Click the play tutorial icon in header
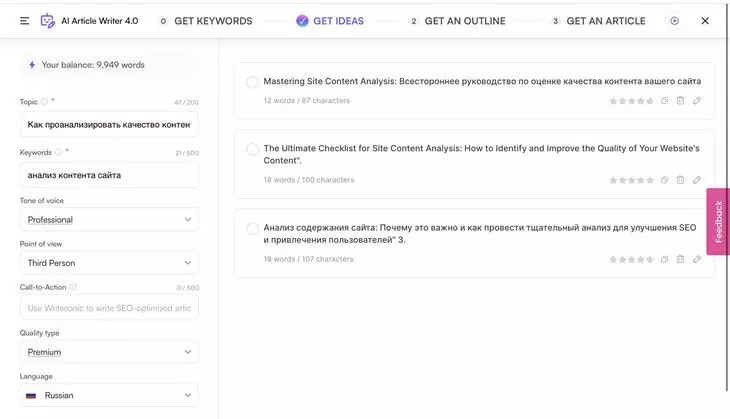Image resolution: width=730 pixels, height=419 pixels. 675,21
